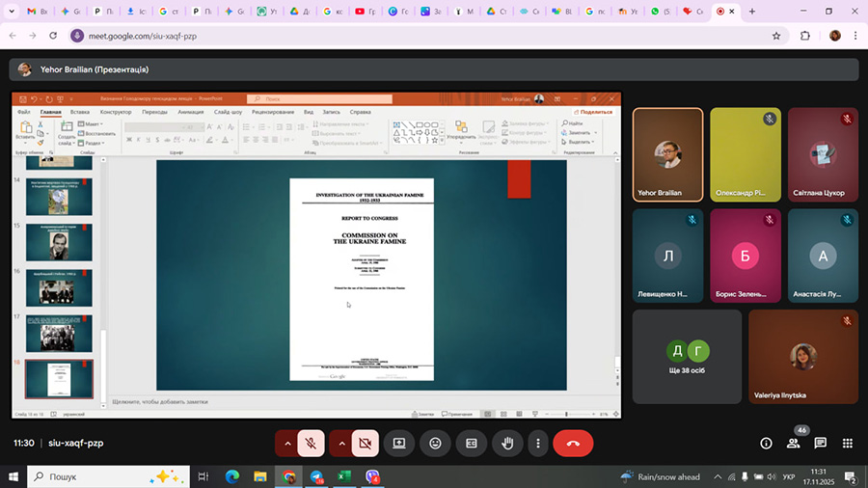The image size is (868, 488).
Task: Open a new Chrome tab
Action: (x=752, y=12)
